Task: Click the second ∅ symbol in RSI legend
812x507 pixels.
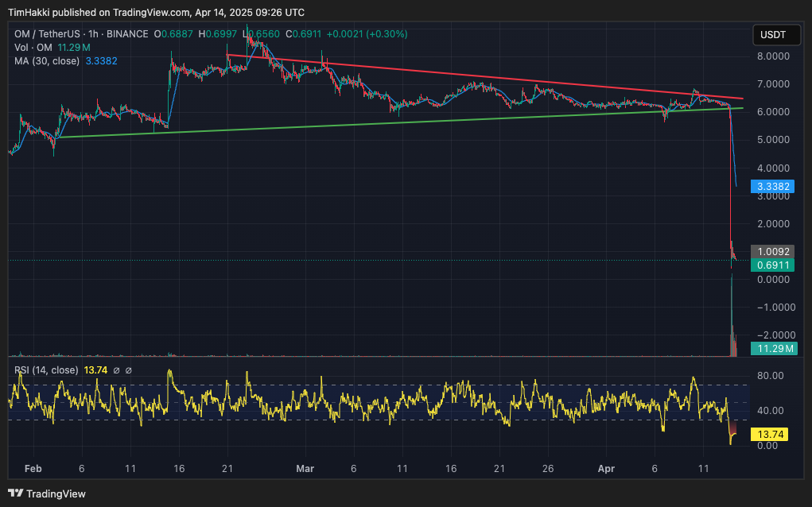Action: point(129,370)
